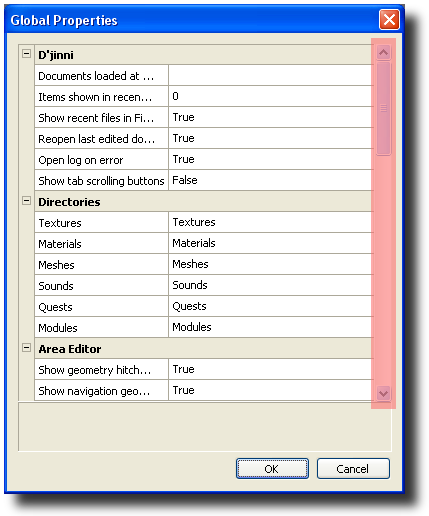Collapse the Directories category

[26, 201]
